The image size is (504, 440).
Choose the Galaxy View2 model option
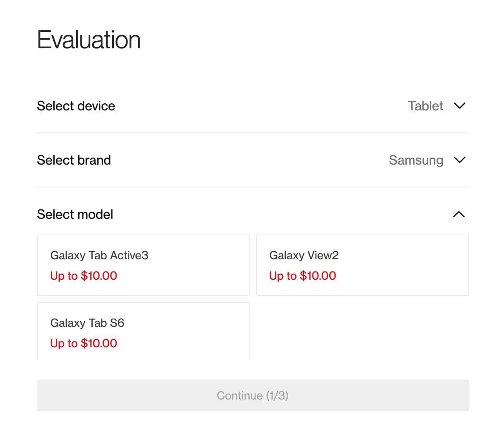pos(362,265)
